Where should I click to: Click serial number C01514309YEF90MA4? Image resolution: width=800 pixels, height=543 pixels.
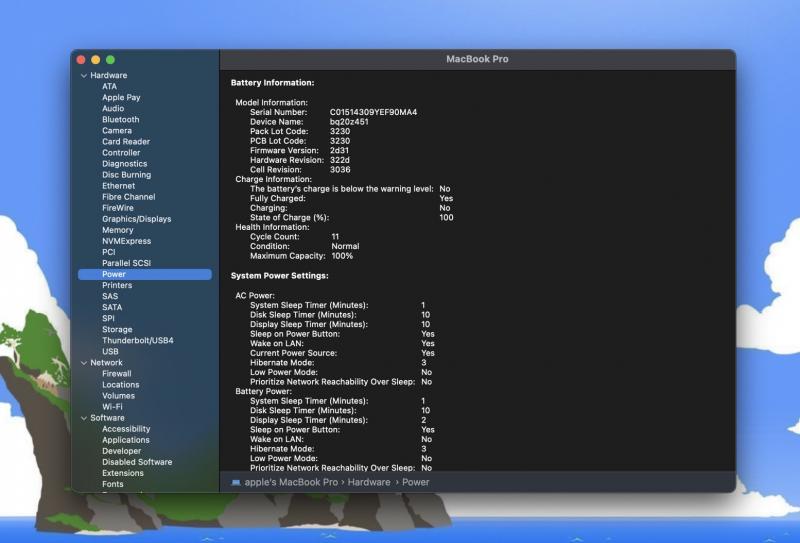point(373,112)
